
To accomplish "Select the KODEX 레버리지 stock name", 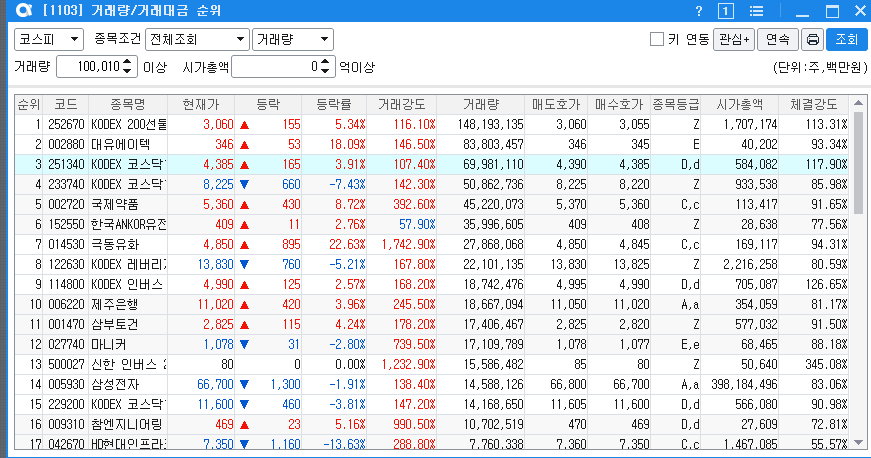I will pyautogui.click(x=129, y=264).
